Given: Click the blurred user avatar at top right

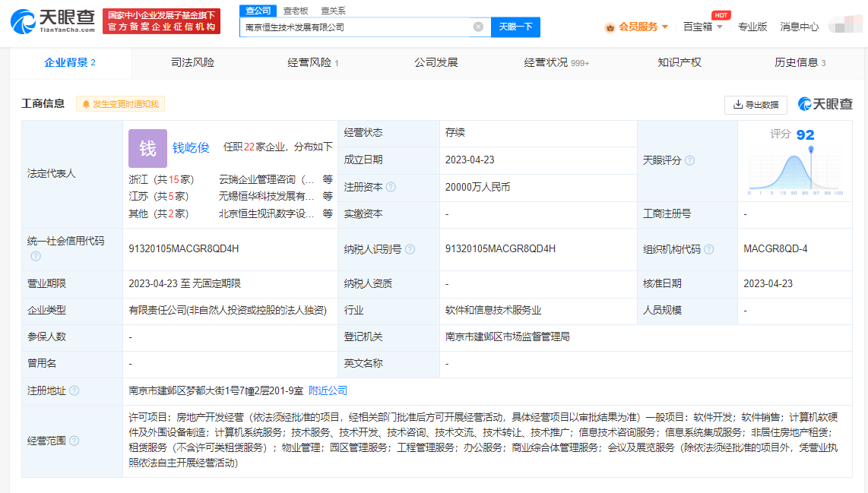Looking at the screenshot, I should (845, 26).
